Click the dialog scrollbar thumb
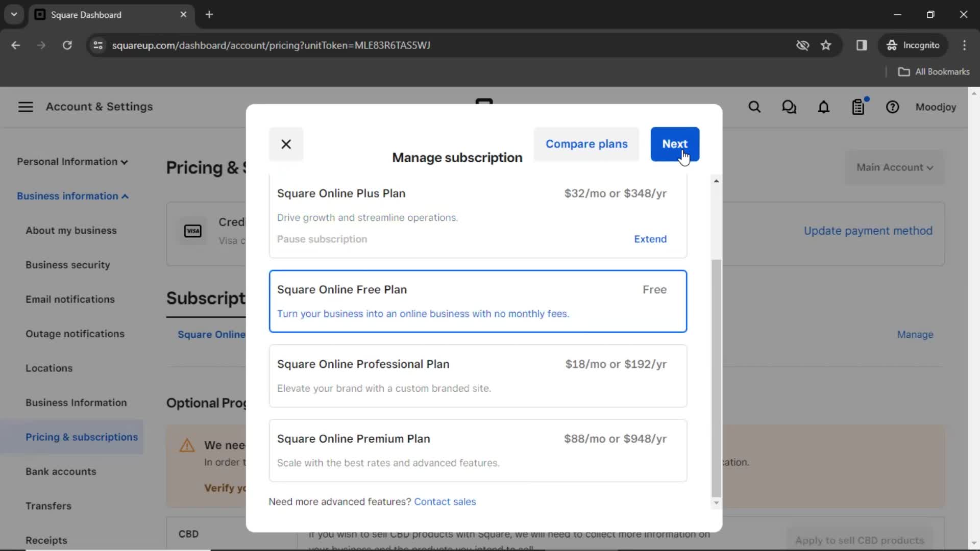This screenshot has width=980, height=551. [x=716, y=378]
